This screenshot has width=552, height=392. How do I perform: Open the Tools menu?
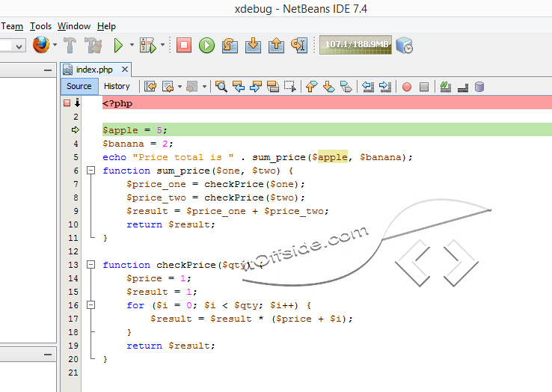[40, 26]
